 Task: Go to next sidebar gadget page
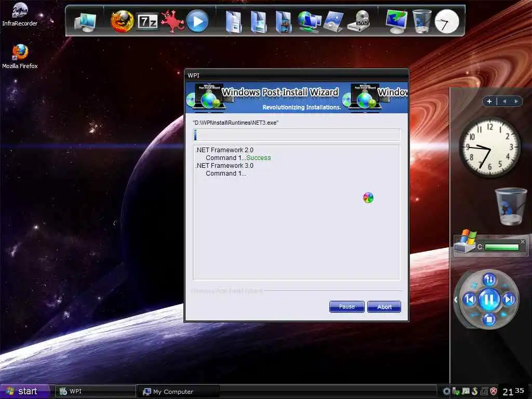pyautogui.click(x=516, y=101)
